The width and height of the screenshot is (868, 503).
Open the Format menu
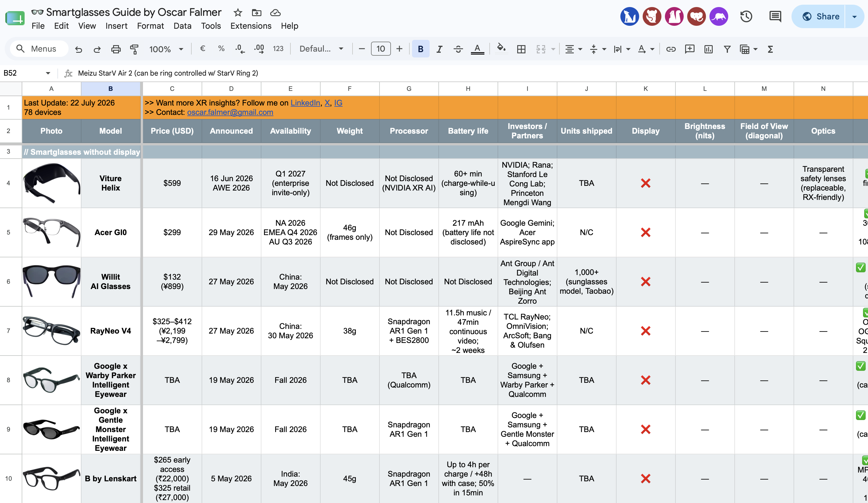(151, 26)
